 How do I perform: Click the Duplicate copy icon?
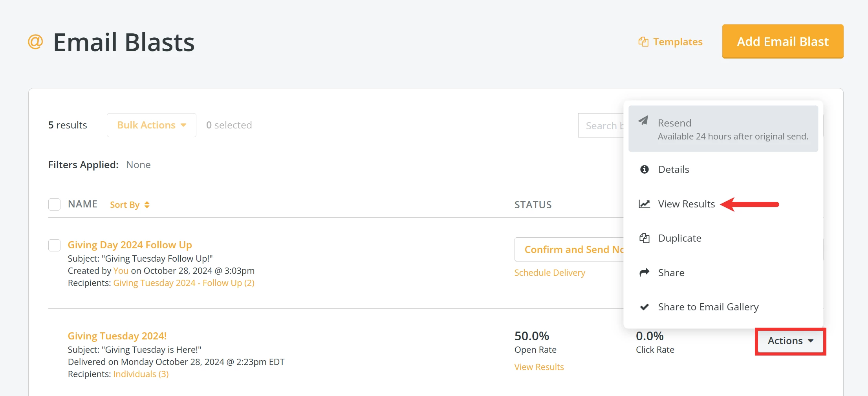[644, 238]
